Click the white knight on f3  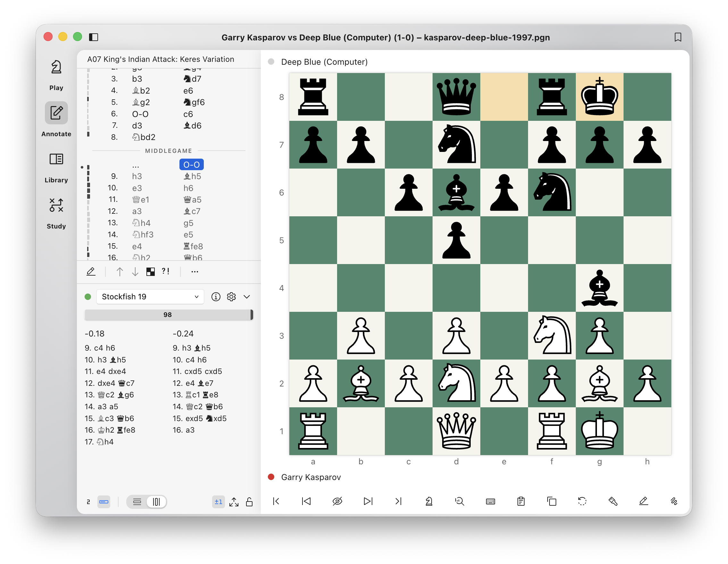coord(552,335)
